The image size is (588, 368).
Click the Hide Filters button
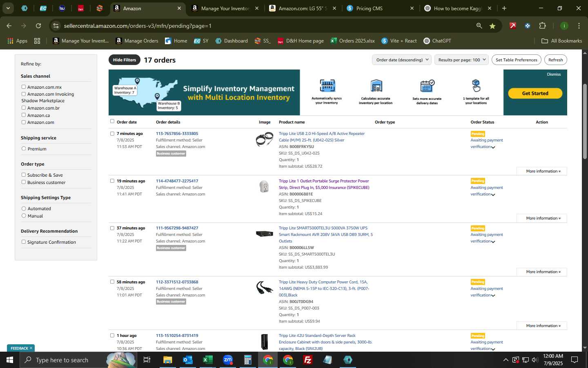click(124, 60)
